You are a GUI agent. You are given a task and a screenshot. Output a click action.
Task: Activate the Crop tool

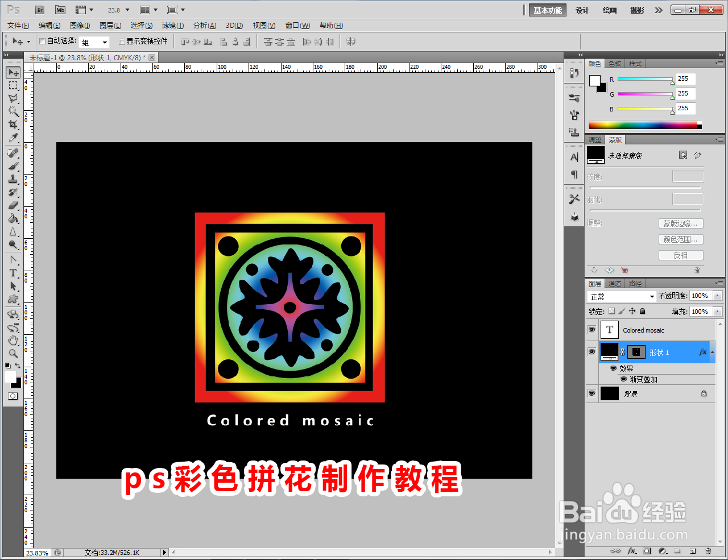coord(13,125)
